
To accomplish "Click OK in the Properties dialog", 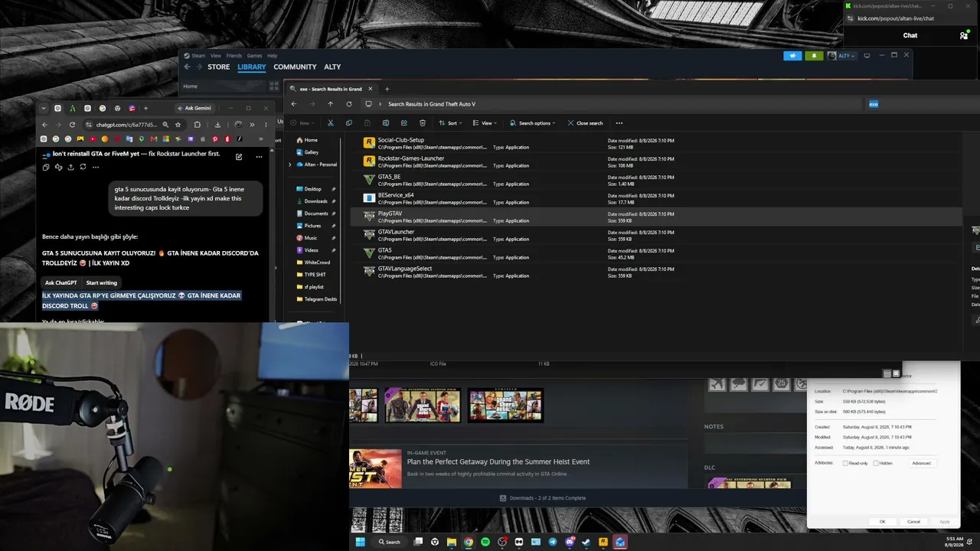I will pos(882,522).
